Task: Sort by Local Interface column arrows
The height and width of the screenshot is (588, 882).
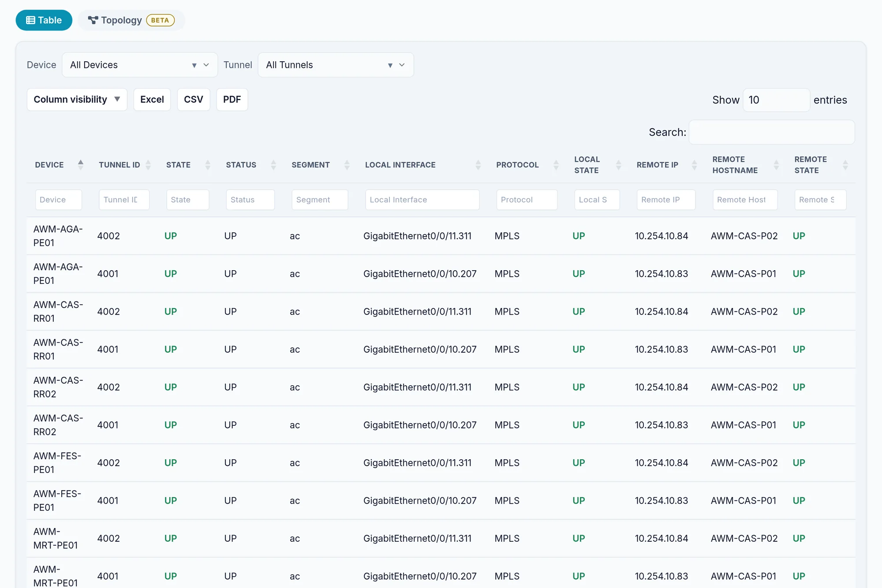Action: tap(478, 165)
